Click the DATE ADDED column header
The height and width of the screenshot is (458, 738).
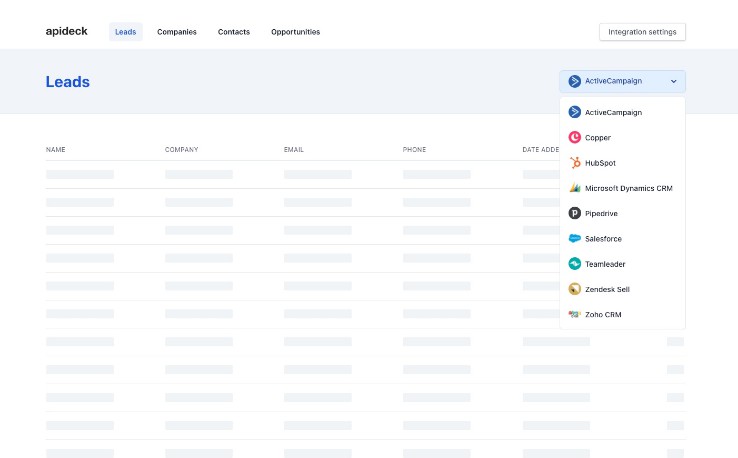tap(541, 150)
